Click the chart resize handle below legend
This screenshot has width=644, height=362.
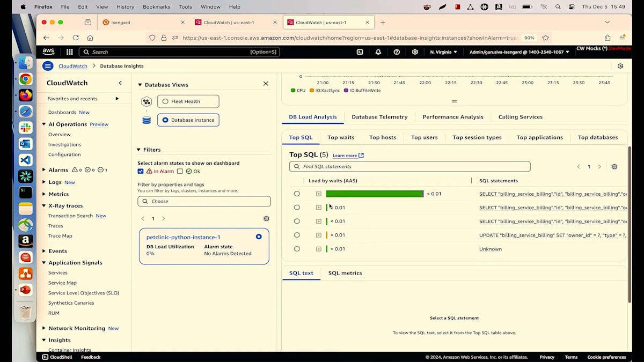click(x=454, y=101)
